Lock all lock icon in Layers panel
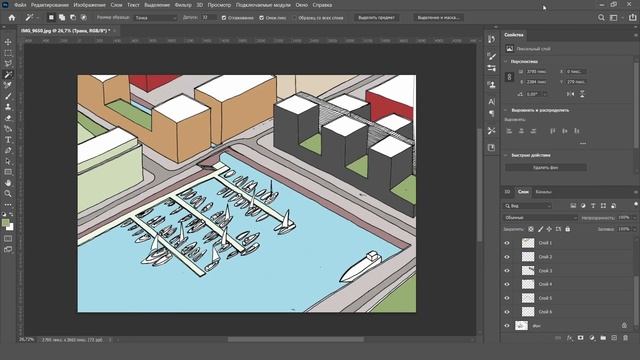Image resolution: width=640 pixels, height=360 pixels. 567,229
